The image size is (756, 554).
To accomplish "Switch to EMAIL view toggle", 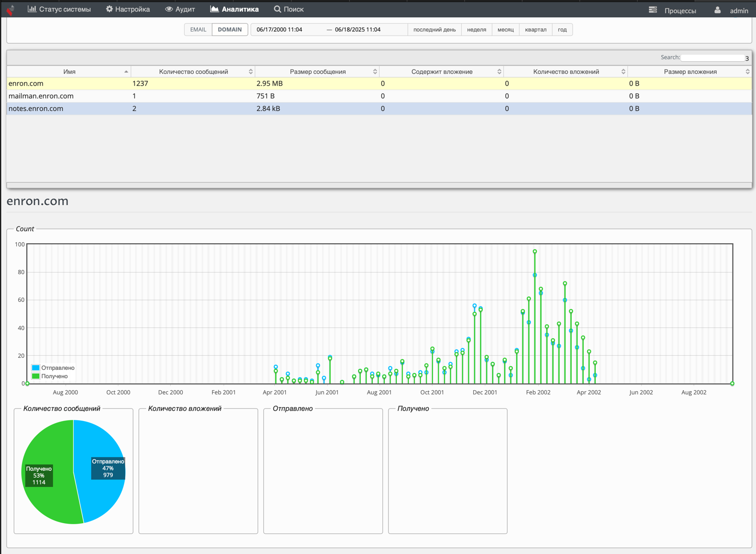I will [x=198, y=30].
